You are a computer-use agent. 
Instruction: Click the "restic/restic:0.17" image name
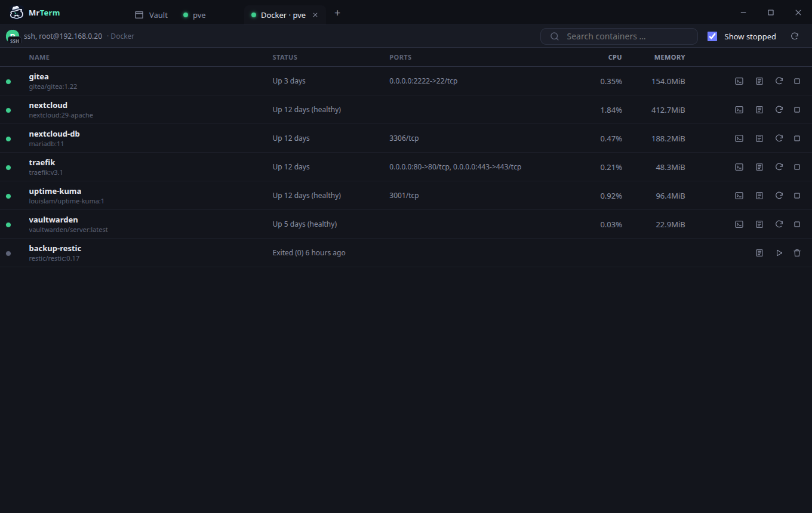[x=54, y=258]
